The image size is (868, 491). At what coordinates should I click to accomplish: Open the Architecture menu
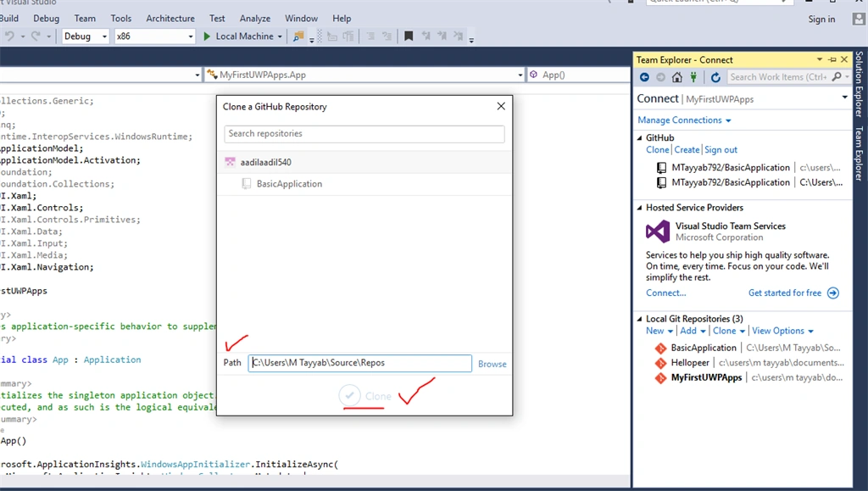(170, 19)
